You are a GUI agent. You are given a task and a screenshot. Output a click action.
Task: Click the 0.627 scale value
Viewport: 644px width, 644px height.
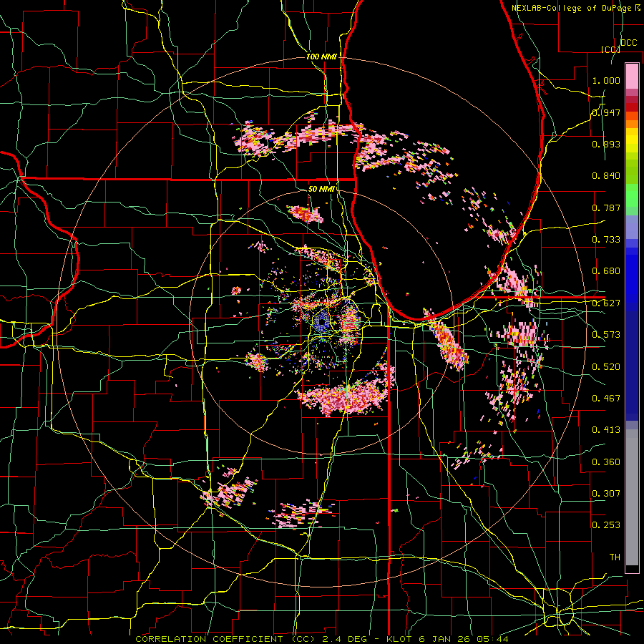point(606,303)
